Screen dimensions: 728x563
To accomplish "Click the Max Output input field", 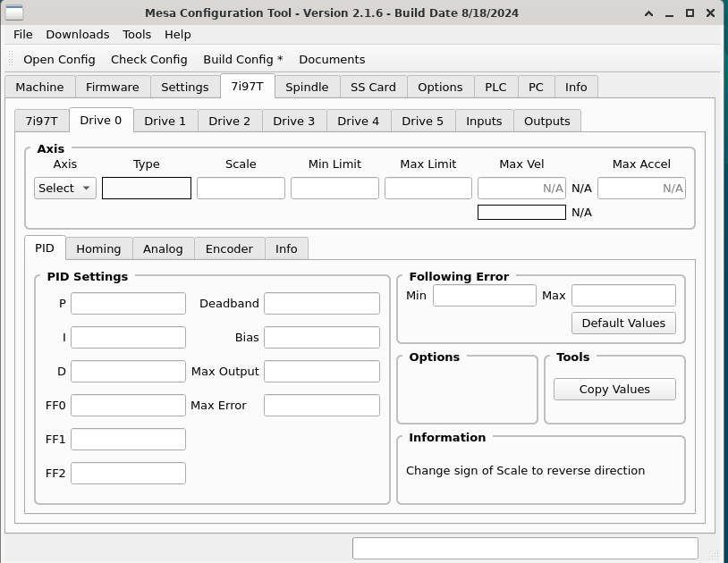I will [x=322, y=372].
